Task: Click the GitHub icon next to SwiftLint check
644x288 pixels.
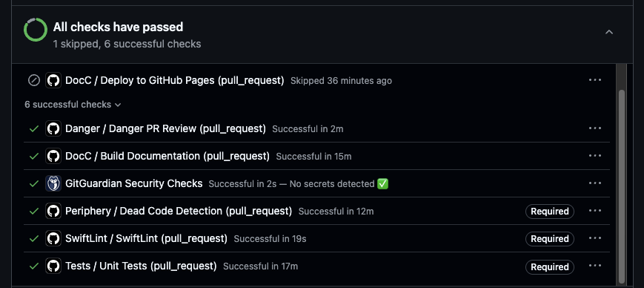Action: [53, 238]
